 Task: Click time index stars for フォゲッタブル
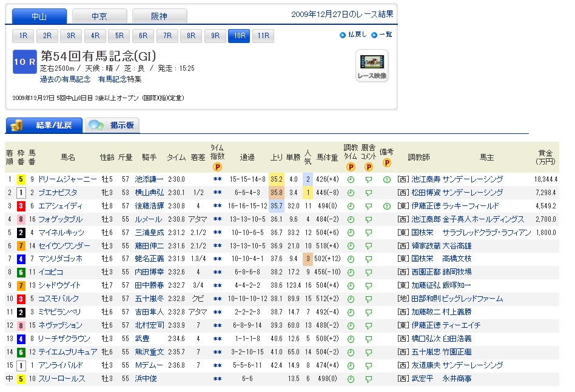pyautogui.click(x=217, y=219)
